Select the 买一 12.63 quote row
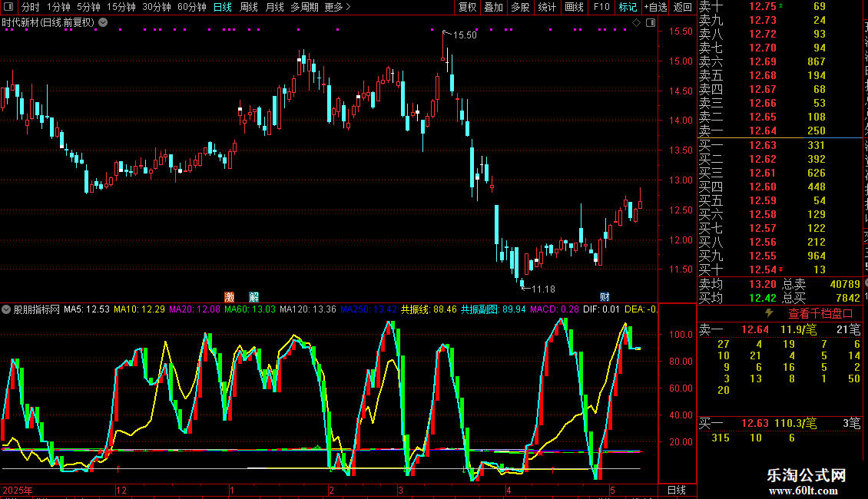This screenshot has width=868, height=499. tap(780, 145)
